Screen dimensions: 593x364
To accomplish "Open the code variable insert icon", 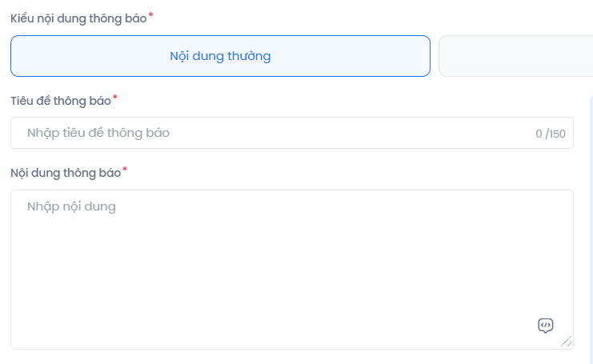I will [x=545, y=326].
